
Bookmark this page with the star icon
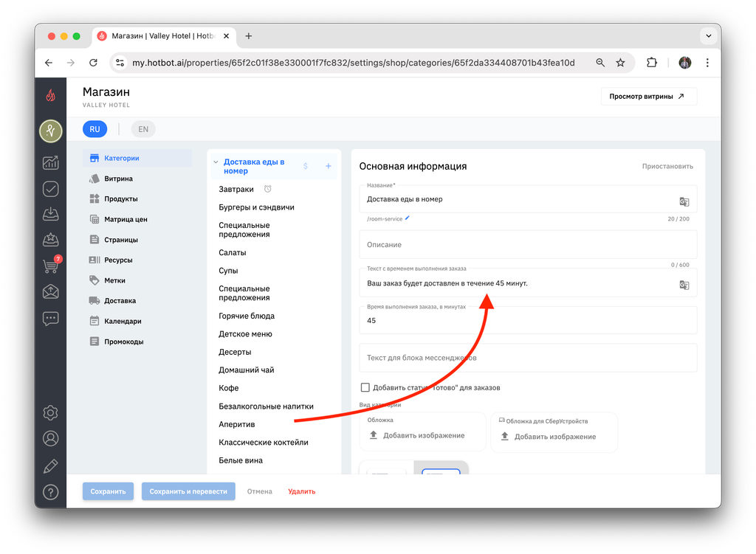coord(620,63)
